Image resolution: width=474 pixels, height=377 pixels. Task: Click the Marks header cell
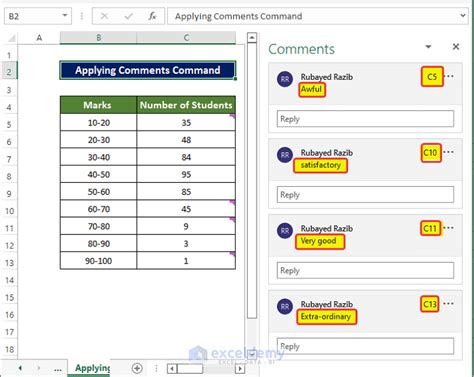point(98,105)
